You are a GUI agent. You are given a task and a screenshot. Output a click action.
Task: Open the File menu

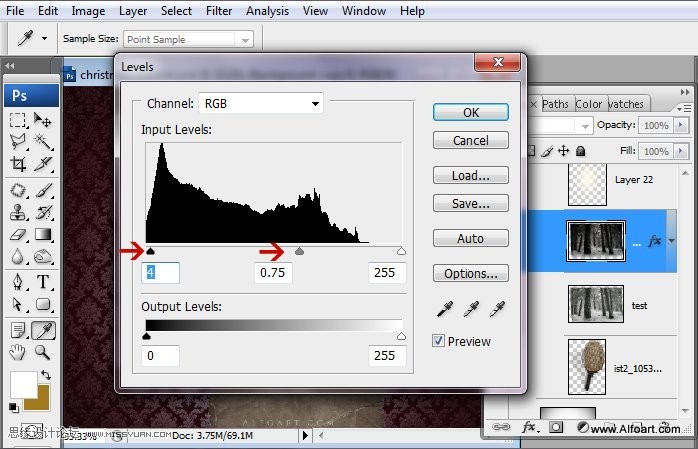pyautogui.click(x=15, y=11)
